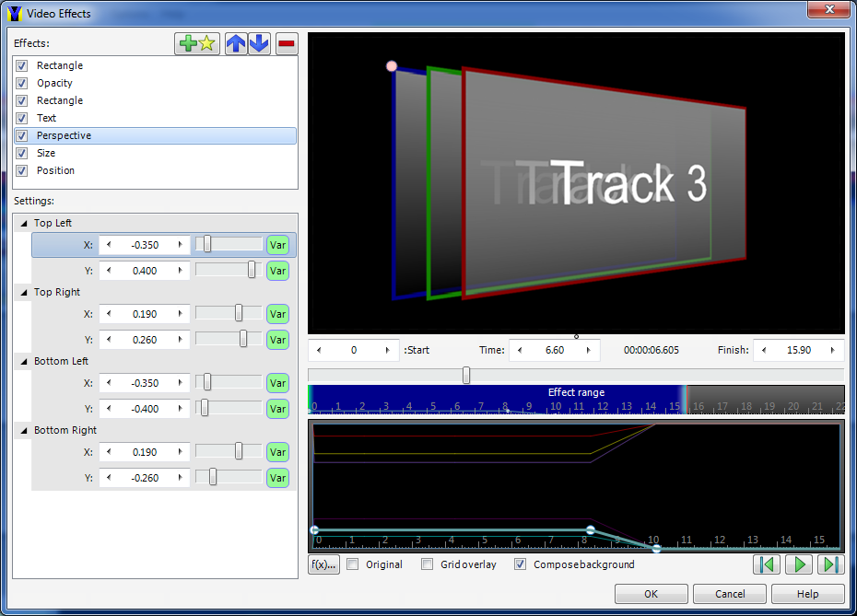The image size is (857, 616).
Task: Decrease Top Left X value arrow
Action: (109, 245)
